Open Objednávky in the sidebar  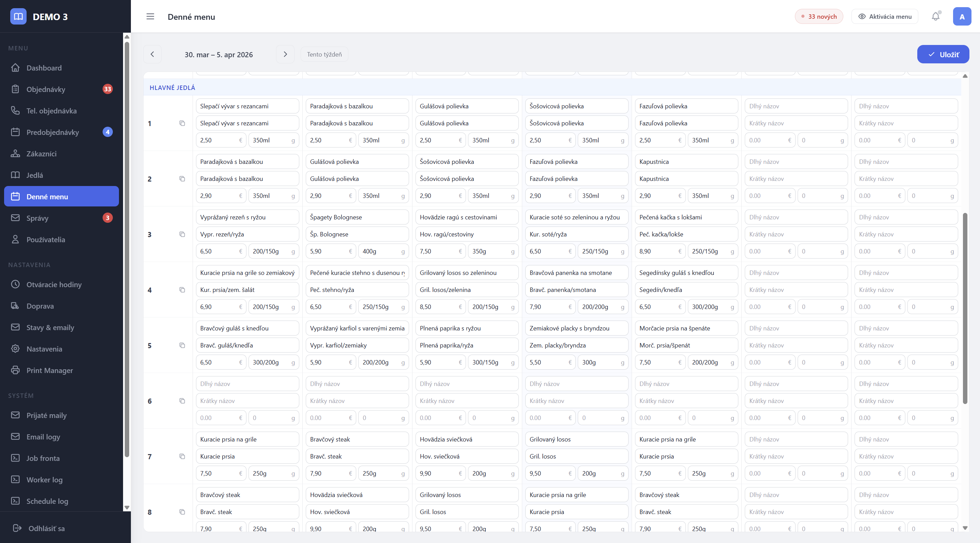pos(46,89)
